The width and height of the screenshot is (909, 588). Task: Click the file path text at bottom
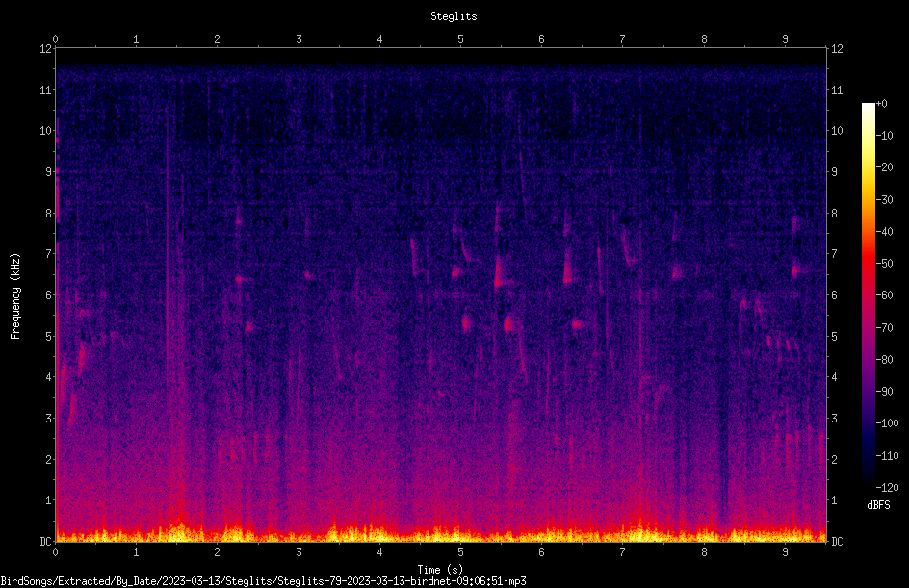tap(263, 581)
